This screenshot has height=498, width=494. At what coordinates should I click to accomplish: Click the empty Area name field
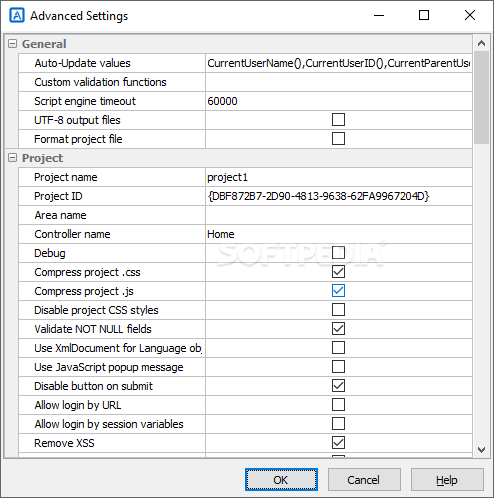tap(339, 215)
